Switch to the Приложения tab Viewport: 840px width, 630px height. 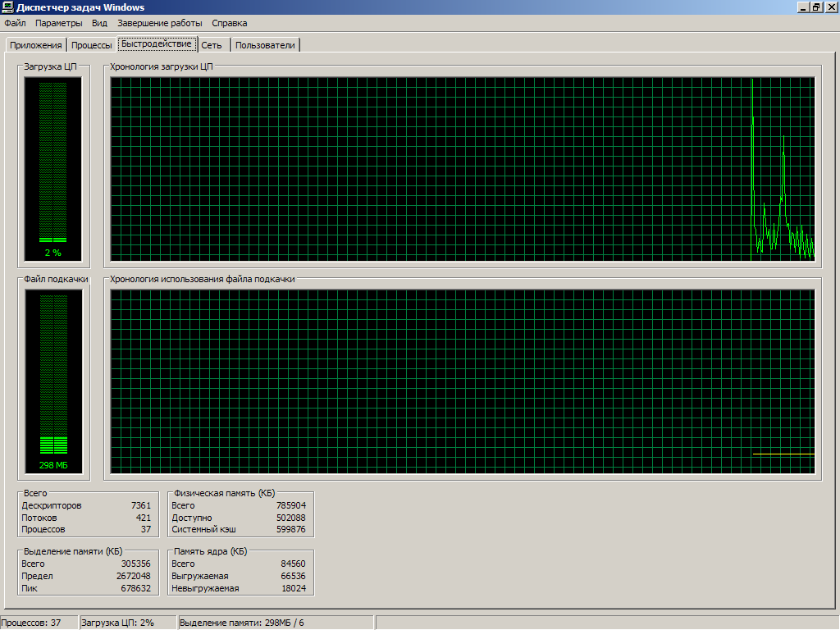(35, 45)
